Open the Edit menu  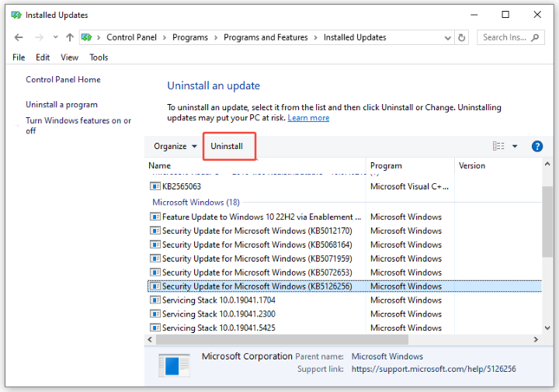click(x=43, y=57)
